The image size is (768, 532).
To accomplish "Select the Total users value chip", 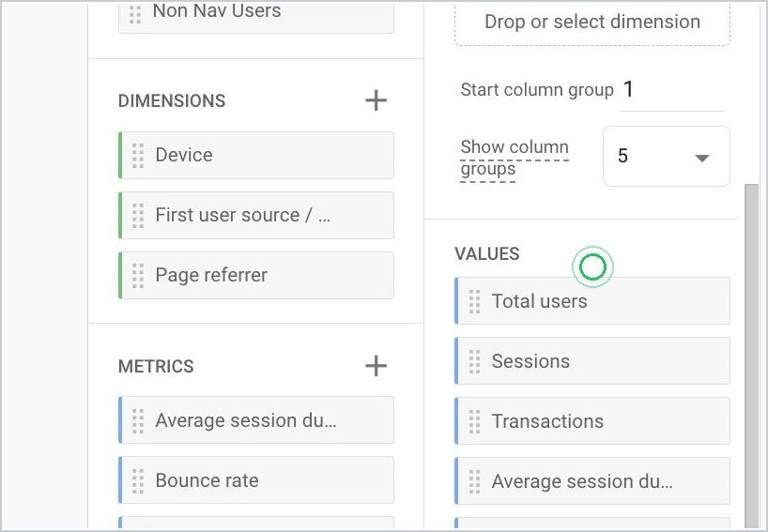I will [592, 301].
